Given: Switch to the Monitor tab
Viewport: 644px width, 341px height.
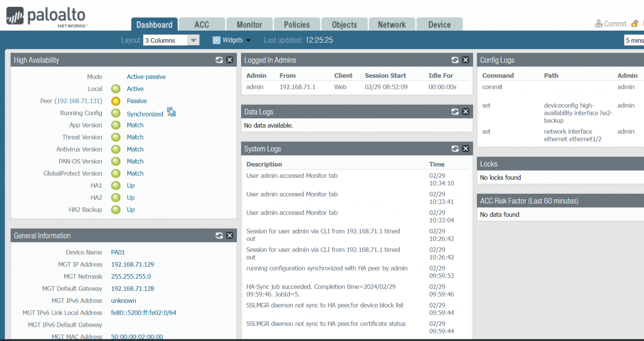Looking at the screenshot, I should pos(249,24).
